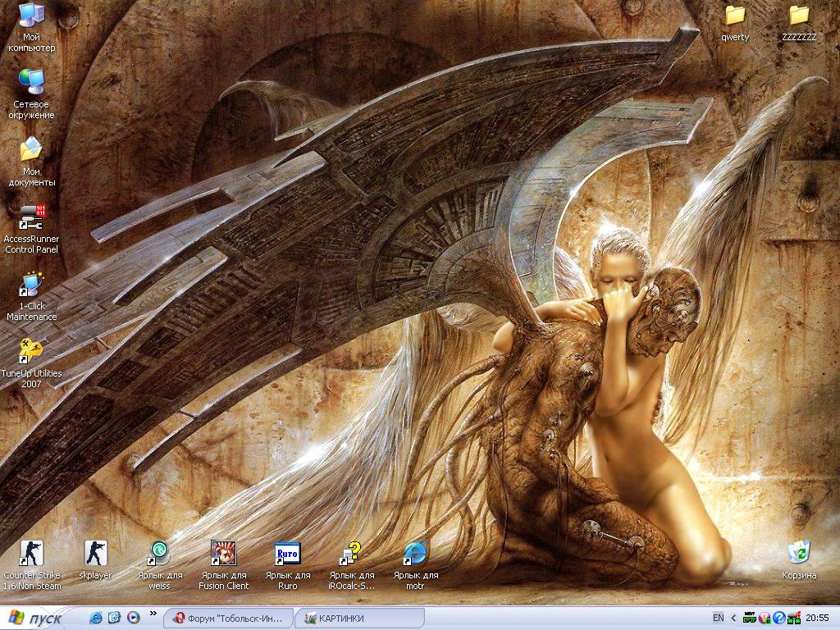
Task: Select the skplayer desktop icon
Action: coord(95,559)
